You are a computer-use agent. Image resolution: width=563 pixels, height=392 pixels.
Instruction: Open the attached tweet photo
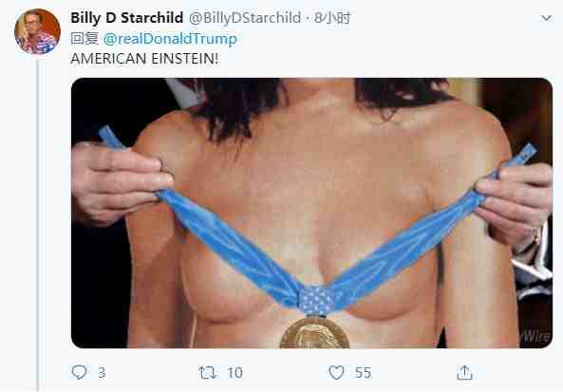click(311, 213)
